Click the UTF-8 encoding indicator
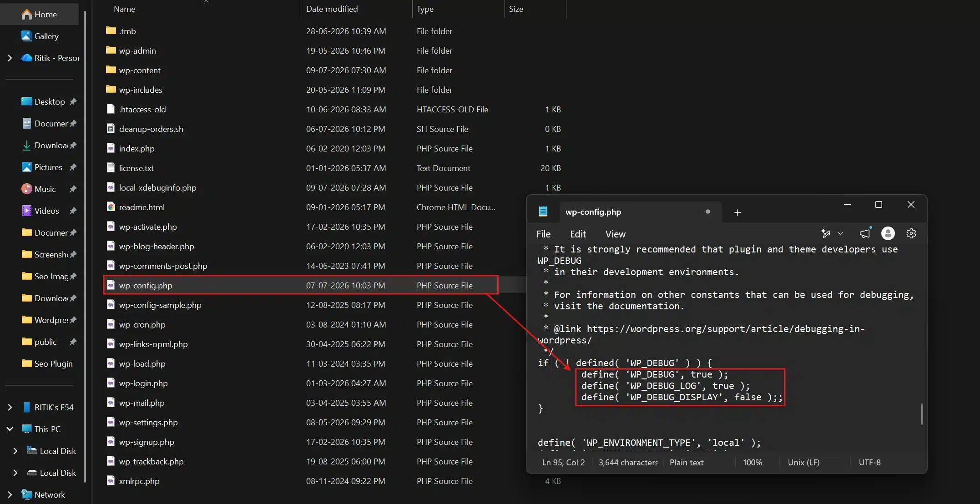This screenshot has width=980, height=504. [869, 463]
